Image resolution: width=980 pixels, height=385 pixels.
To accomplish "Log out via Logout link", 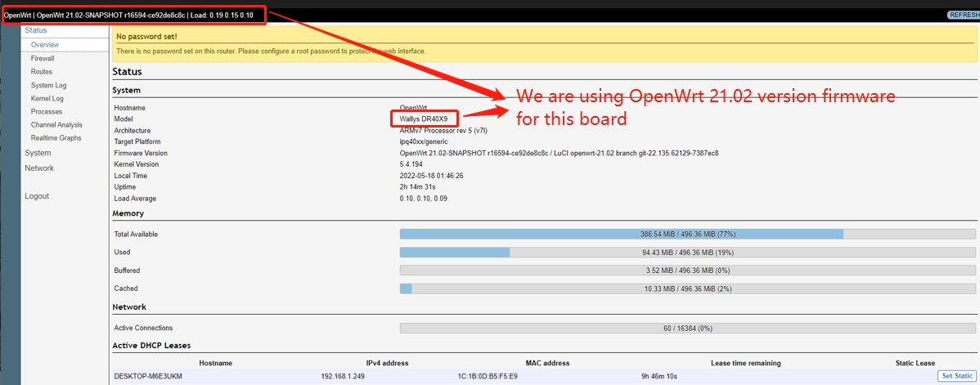I will 36,196.
